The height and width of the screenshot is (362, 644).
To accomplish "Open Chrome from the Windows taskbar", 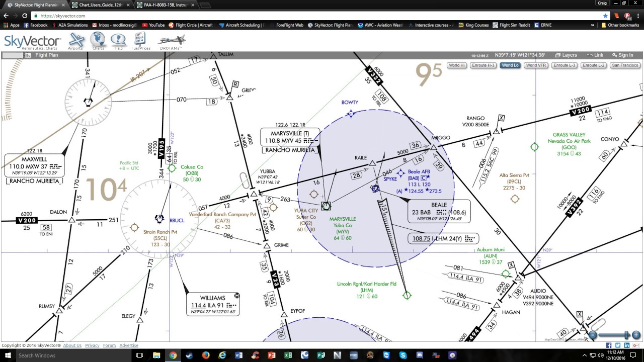I will pyautogui.click(x=173, y=355).
